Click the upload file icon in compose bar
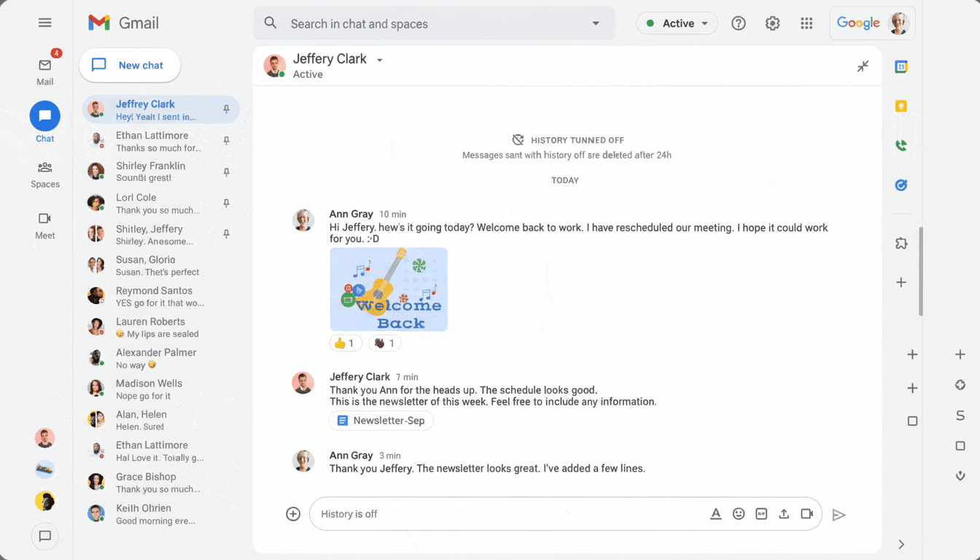 (x=784, y=513)
